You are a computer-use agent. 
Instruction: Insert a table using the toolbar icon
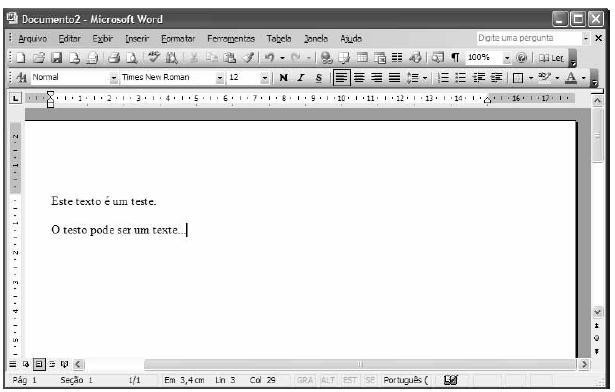click(362, 58)
